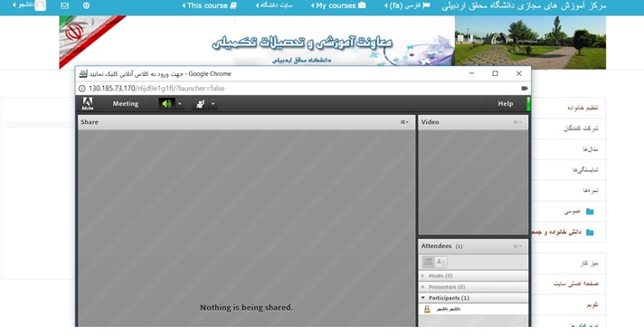Open the Share pod options menu
The height and width of the screenshot is (335, 644).
(404, 122)
